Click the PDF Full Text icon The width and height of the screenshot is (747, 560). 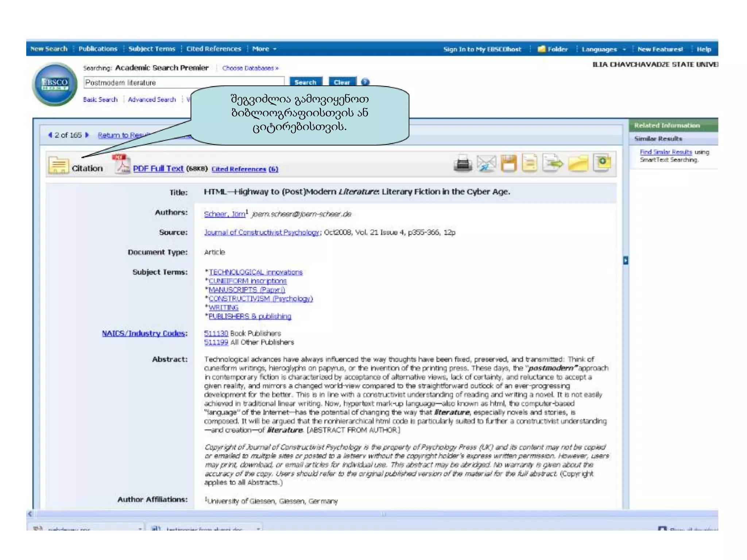point(122,164)
